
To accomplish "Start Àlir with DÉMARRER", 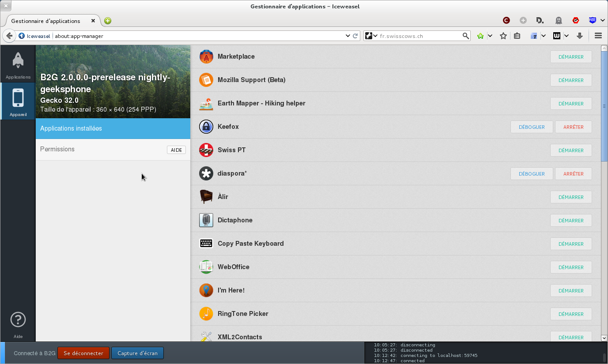I will click(571, 197).
